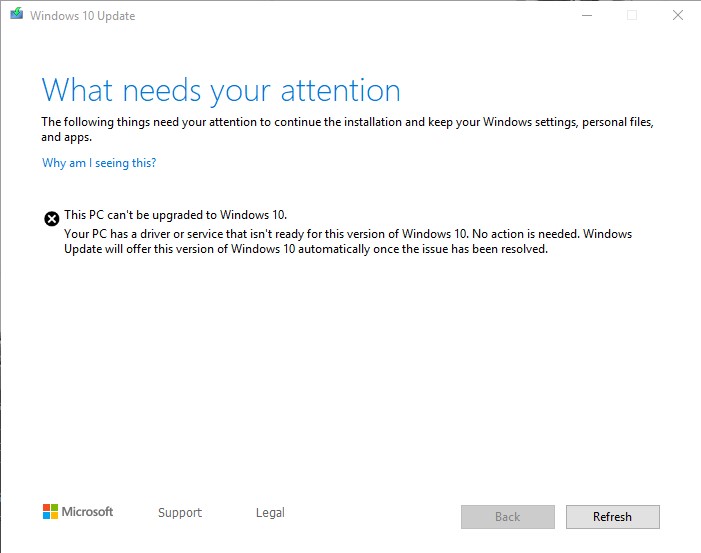Viewport: 701px width, 553px height.
Task: Click the blank white area below the error
Action: pyautogui.click(x=350, y=380)
